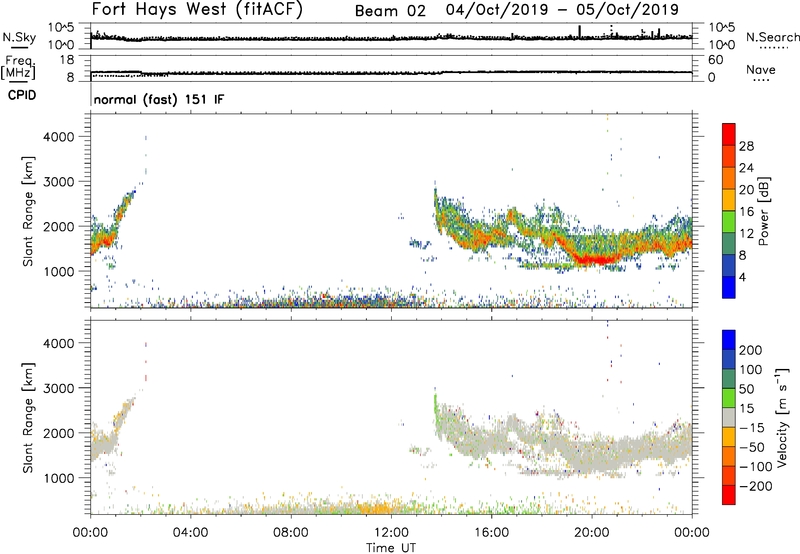The width and height of the screenshot is (800, 554).
Task: Click the '4' tick on the power colorbar
Action: 742,277
